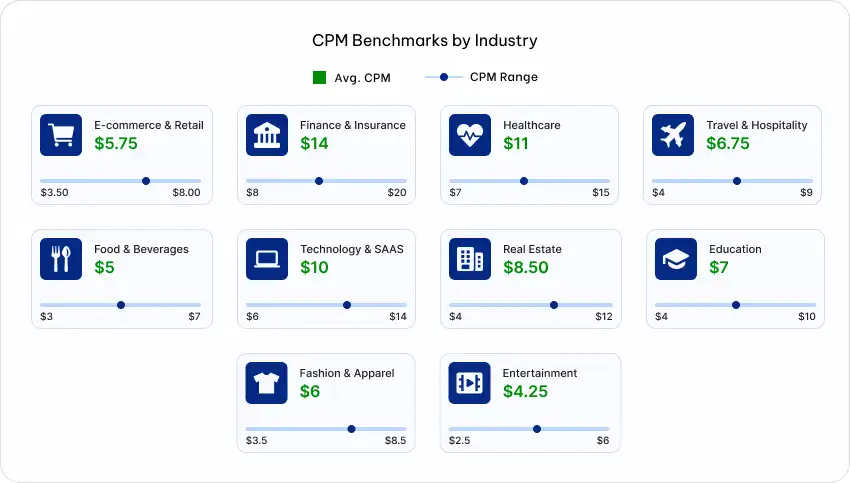Click the $5.75 average value
The width and height of the screenshot is (850, 483).
pos(115,144)
